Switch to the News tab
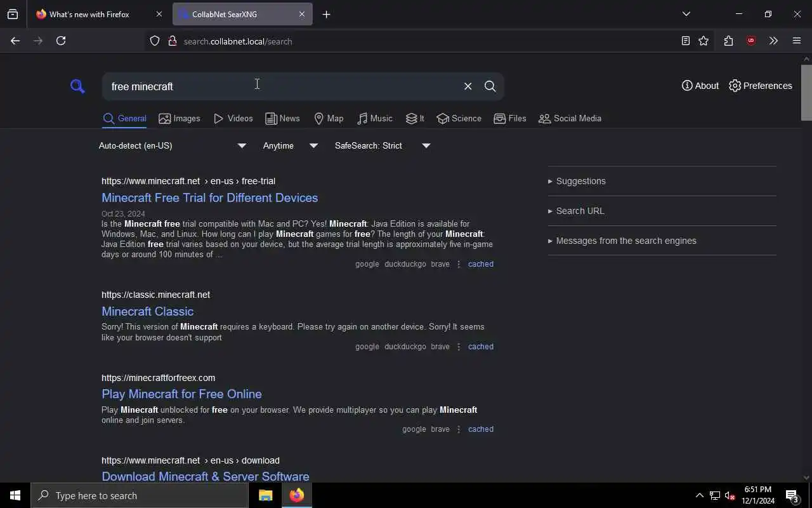This screenshot has height=508, width=812. click(x=282, y=119)
